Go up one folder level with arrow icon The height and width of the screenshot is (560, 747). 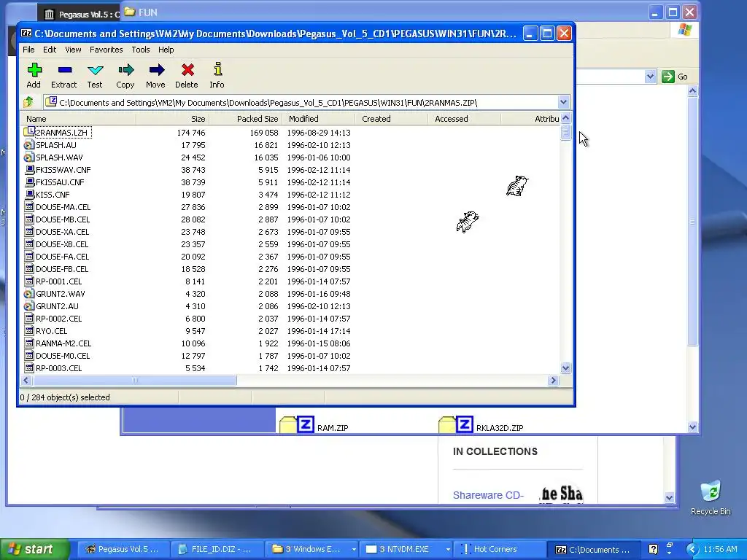(28, 101)
